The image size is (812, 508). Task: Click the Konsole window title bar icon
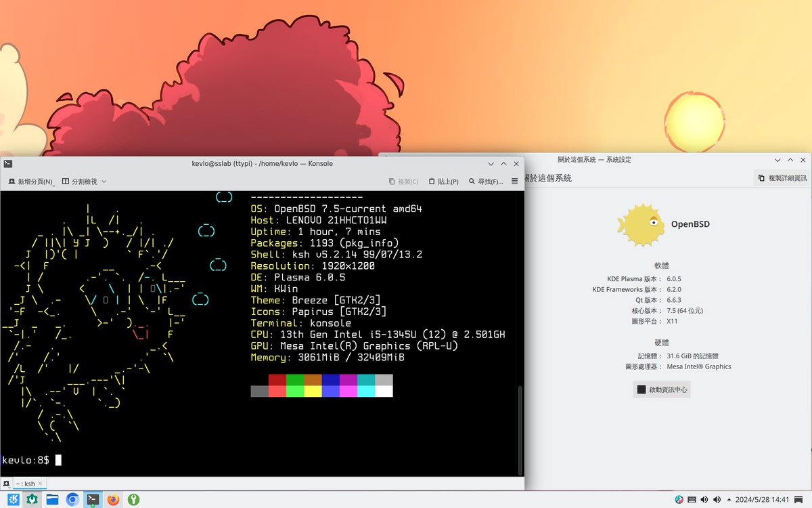pyautogui.click(x=7, y=163)
